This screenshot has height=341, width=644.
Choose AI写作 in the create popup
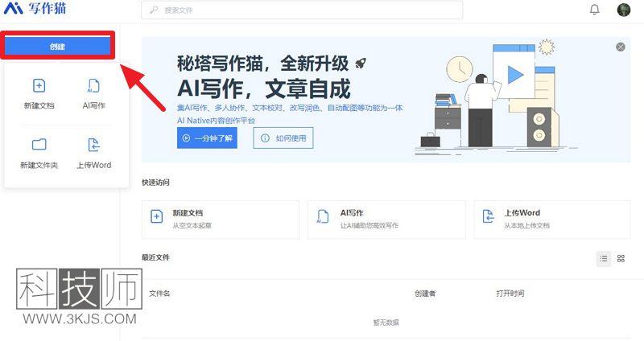93,93
